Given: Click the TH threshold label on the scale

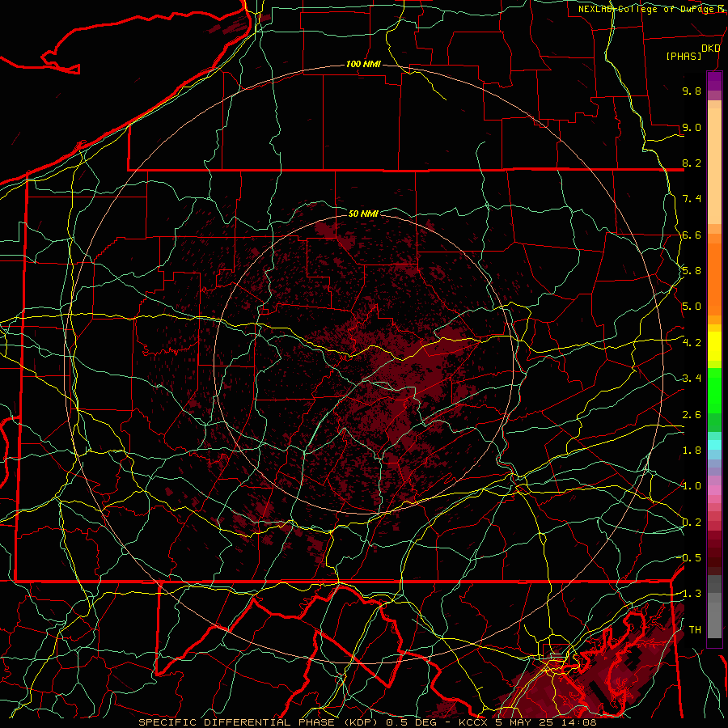Looking at the screenshot, I should click(695, 630).
